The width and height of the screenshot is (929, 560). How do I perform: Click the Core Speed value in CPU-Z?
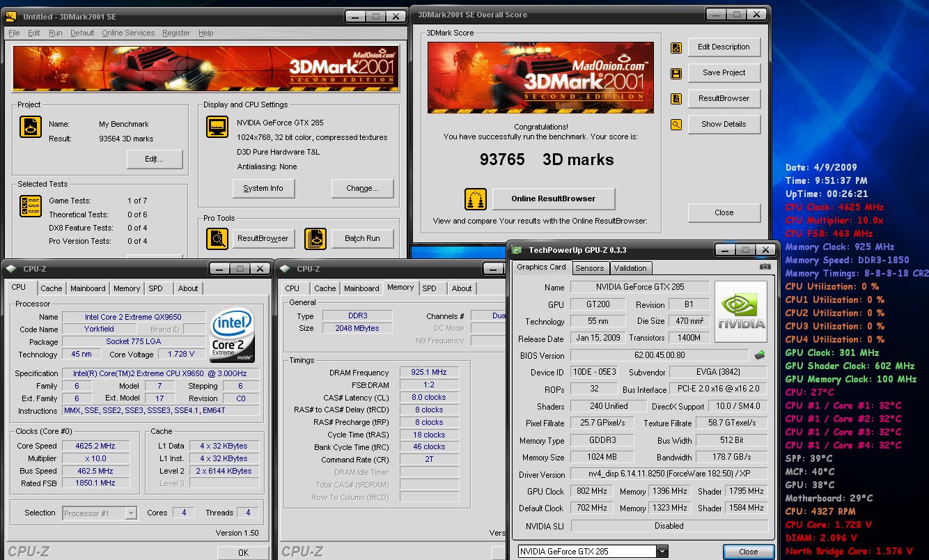pos(96,446)
